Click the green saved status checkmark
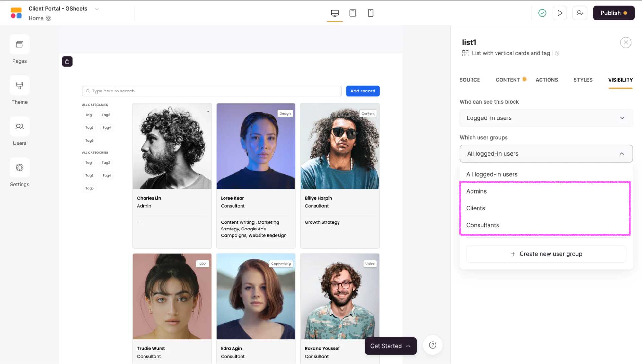Viewport: 642px width, 364px height. [542, 13]
